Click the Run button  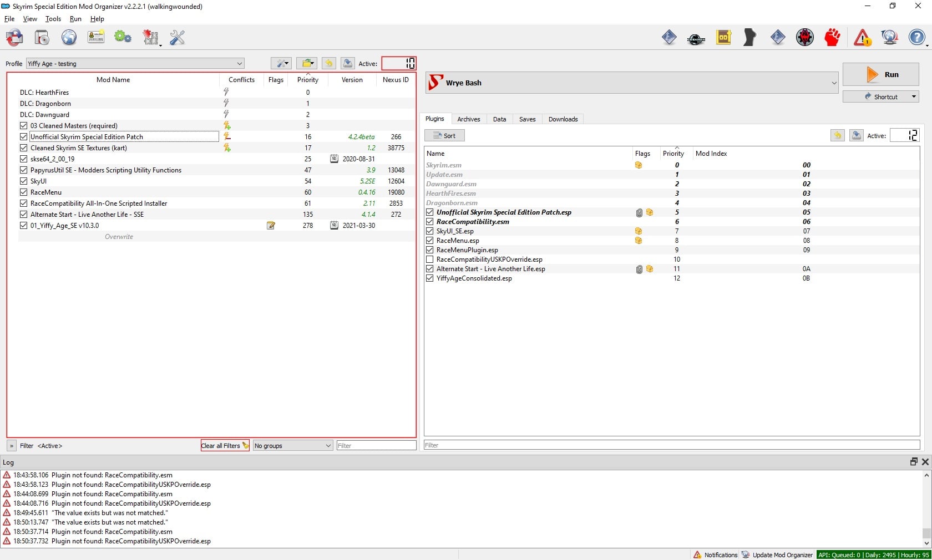click(x=881, y=74)
